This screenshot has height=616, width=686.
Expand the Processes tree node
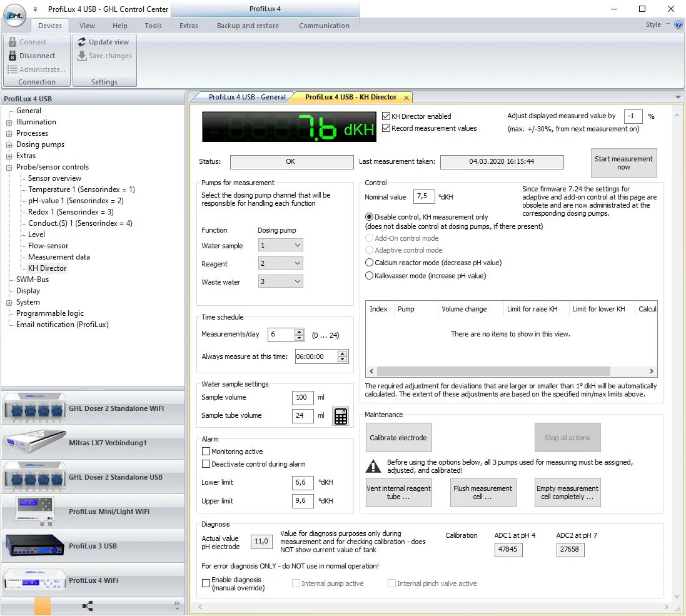(x=9, y=134)
